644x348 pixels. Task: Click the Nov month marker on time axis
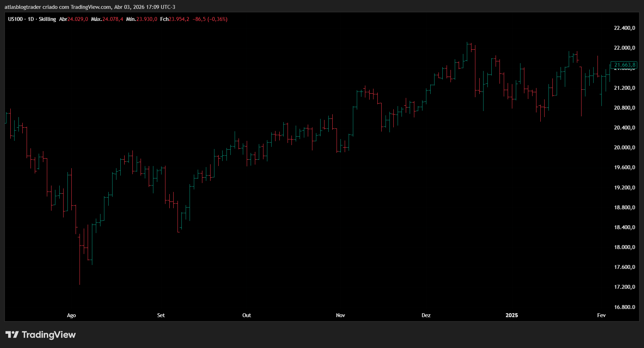pyautogui.click(x=340, y=315)
